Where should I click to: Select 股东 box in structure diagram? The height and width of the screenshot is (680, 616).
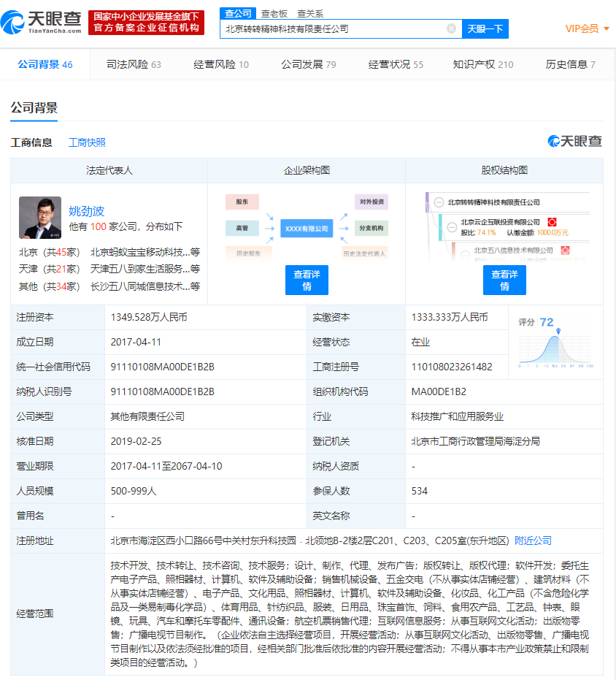click(242, 202)
